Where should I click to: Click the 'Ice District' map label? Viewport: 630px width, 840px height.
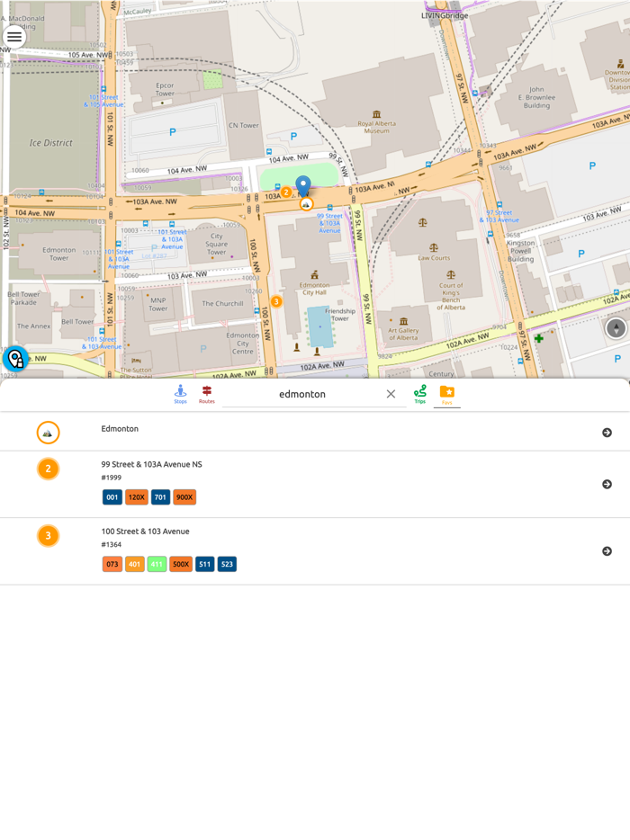tap(51, 143)
